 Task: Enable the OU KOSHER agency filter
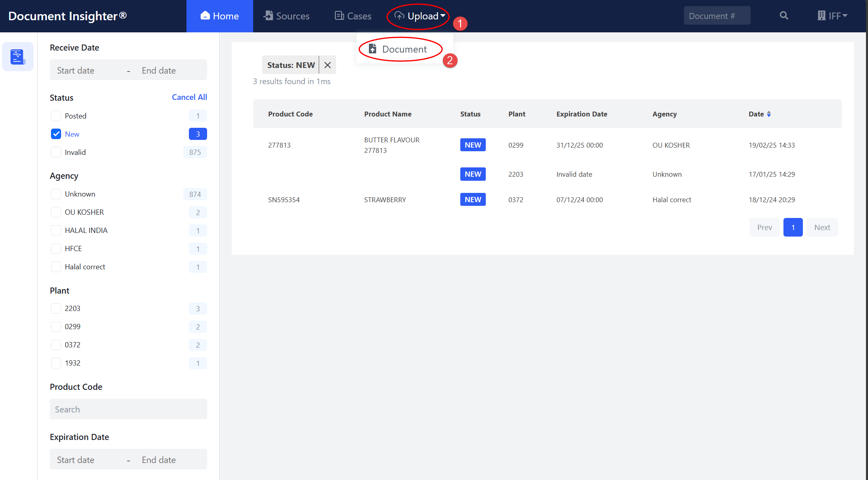click(56, 212)
